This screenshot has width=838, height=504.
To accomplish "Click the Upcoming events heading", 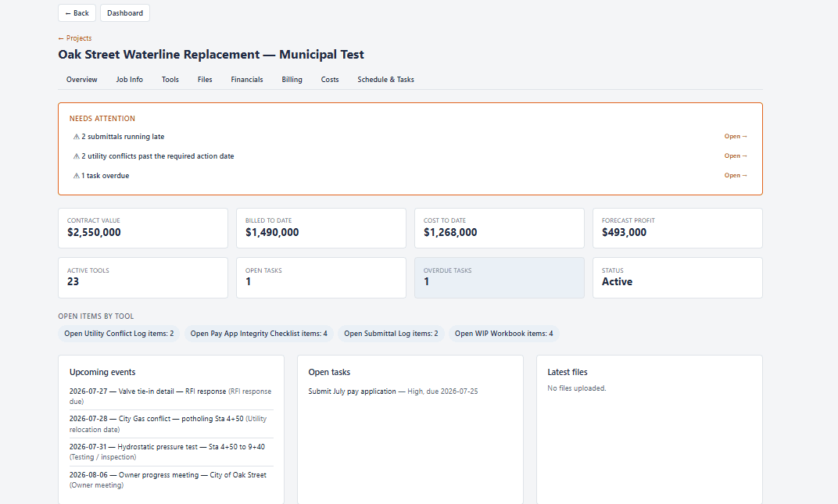I will click(x=102, y=372).
